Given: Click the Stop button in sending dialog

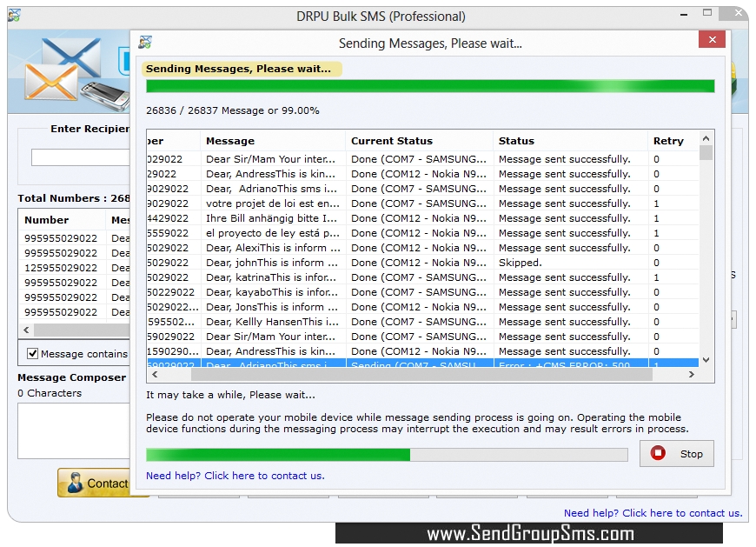Looking at the screenshot, I should (x=676, y=453).
